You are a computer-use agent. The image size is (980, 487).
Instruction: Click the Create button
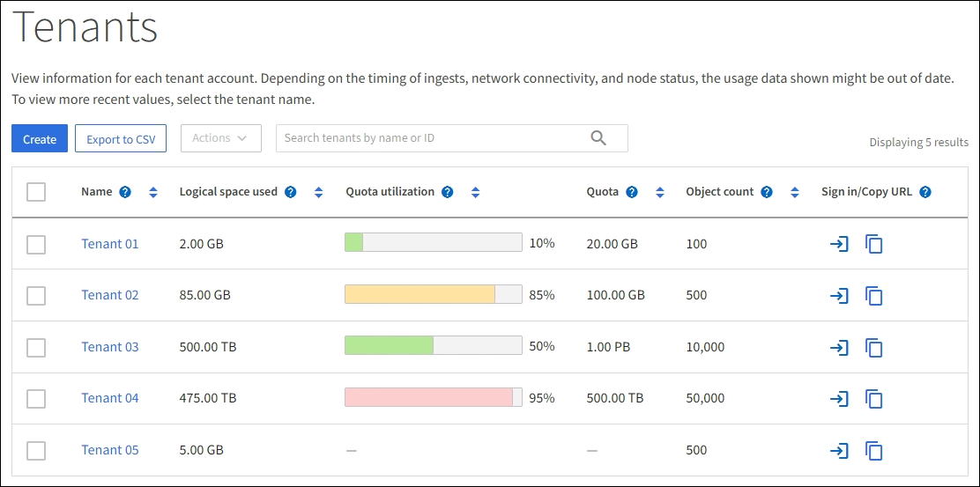pyautogui.click(x=40, y=139)
